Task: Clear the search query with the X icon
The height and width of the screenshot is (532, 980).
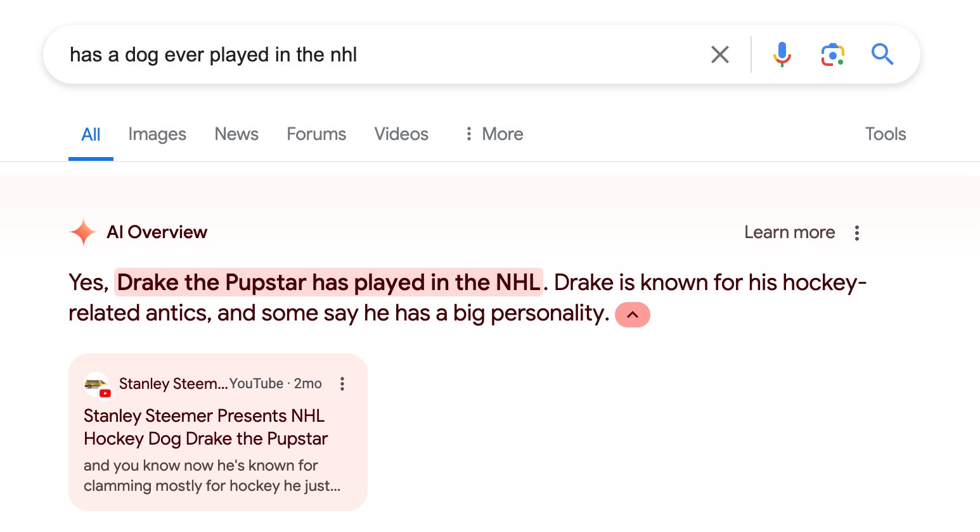Action: pos(719,54)
